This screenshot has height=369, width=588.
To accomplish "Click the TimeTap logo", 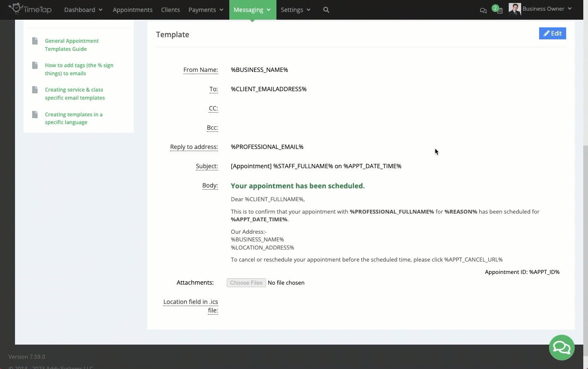I will [30, 9].
